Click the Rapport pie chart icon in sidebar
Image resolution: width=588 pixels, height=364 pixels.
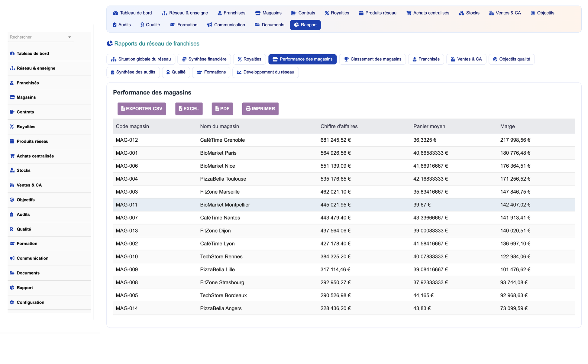pyautogui.click(x=12, y=288)
